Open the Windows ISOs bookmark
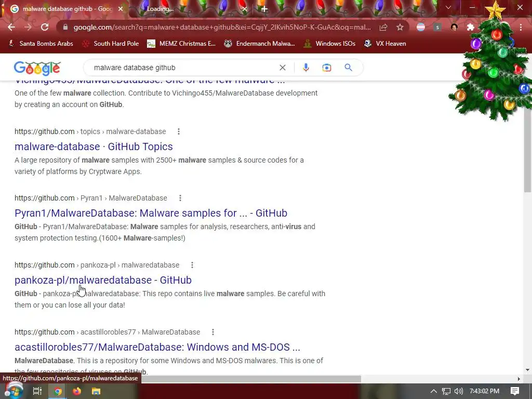 click(329, 44)
